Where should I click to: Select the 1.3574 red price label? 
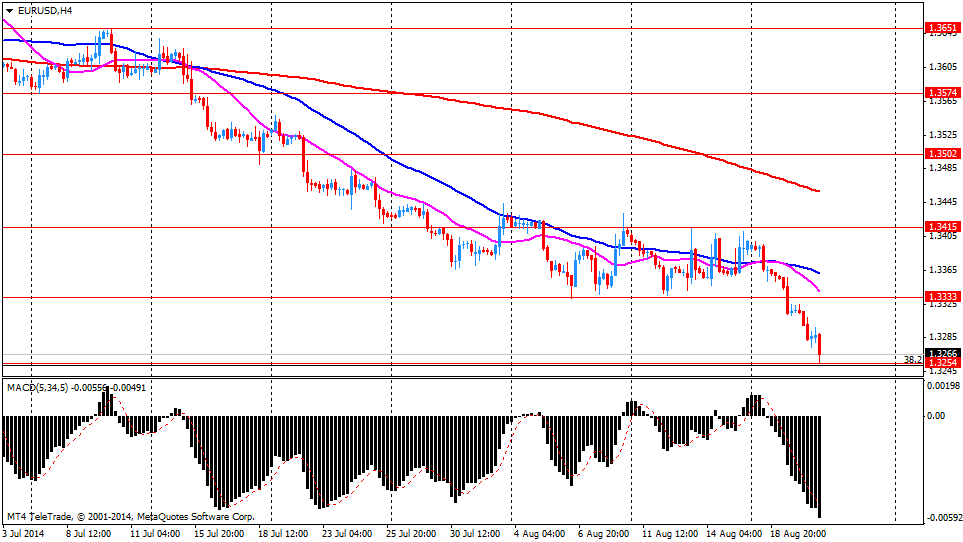coord(942,93)
